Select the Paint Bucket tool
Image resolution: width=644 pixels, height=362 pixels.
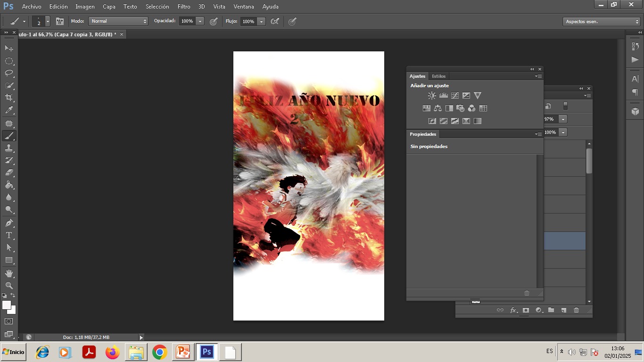pos(9,185)
